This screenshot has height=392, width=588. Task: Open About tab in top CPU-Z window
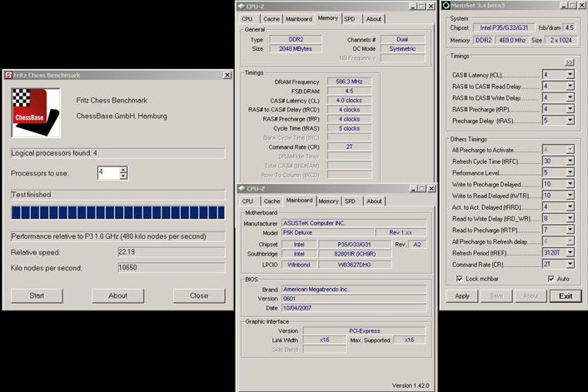373,19
